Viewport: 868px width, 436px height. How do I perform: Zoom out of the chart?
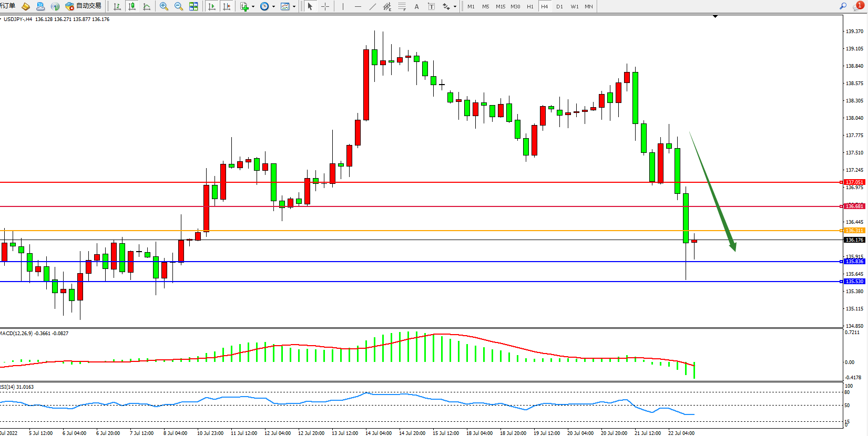(x=178, y=6)
